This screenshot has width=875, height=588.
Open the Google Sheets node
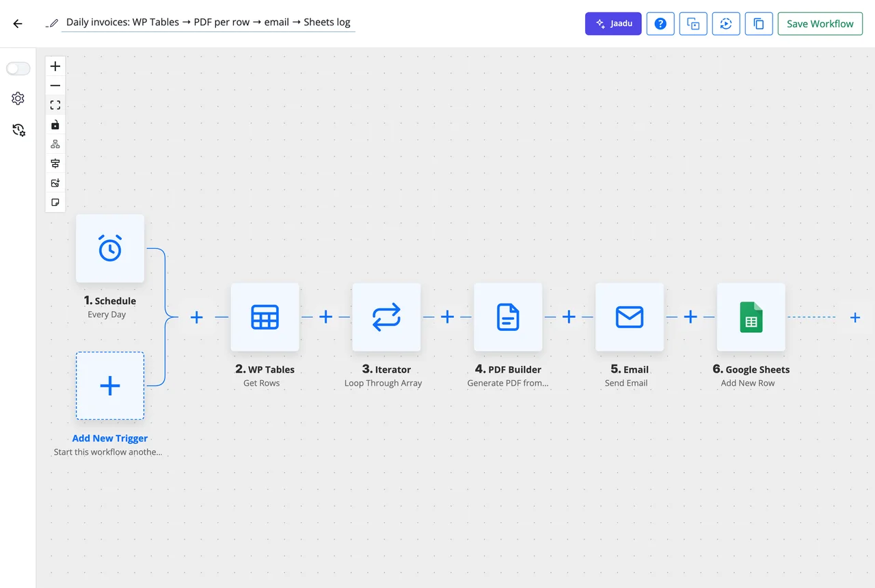(751, 317)
